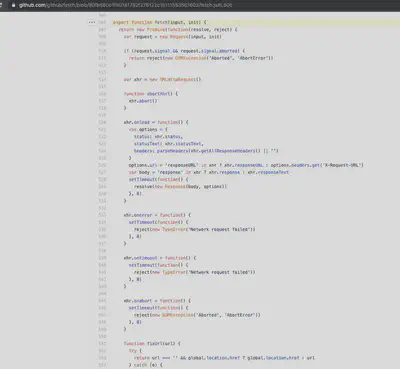
Task: Click line number for 'var xhr = new XMLHttpRequest()'
Action: [102, 79]
